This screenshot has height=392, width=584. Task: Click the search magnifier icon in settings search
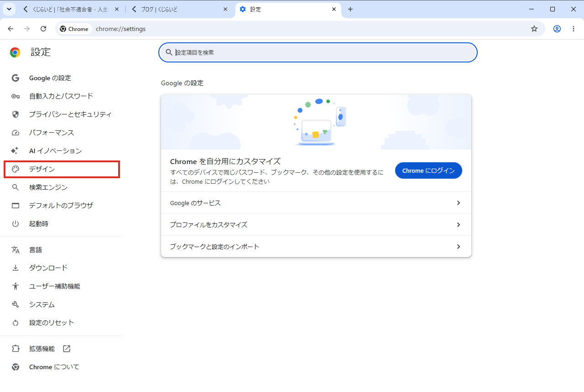pyautogui.click(x=169, y=52)
